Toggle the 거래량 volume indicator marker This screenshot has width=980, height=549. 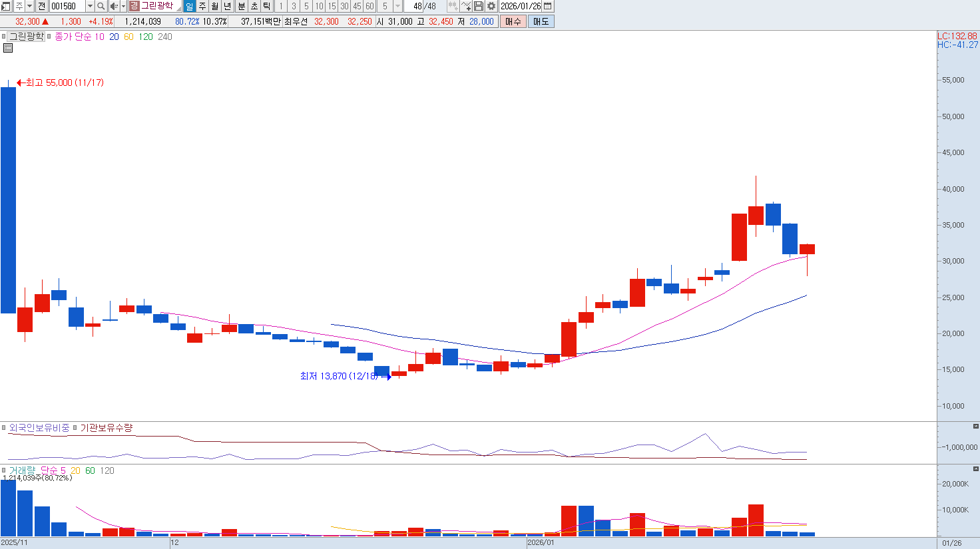pos(4,470)
